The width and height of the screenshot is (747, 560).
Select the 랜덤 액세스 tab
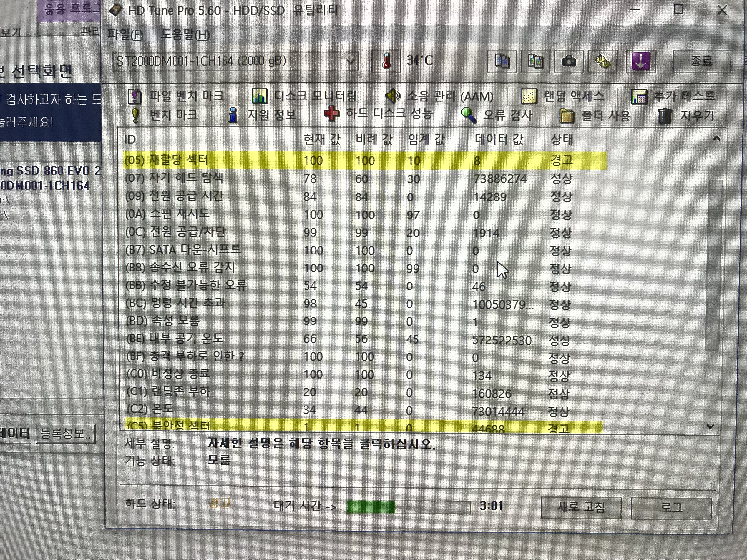[x=562, y=96]
